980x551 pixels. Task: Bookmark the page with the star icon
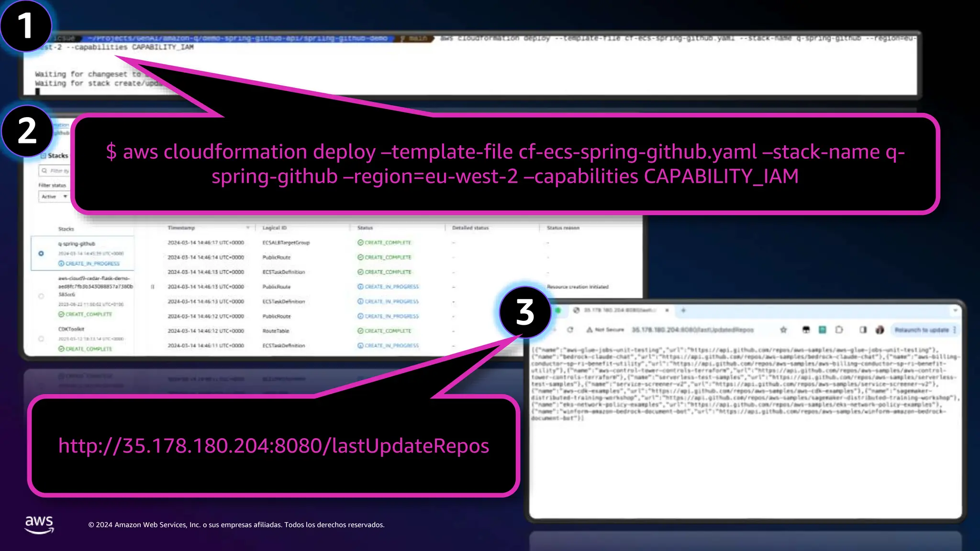pos(783,330)
